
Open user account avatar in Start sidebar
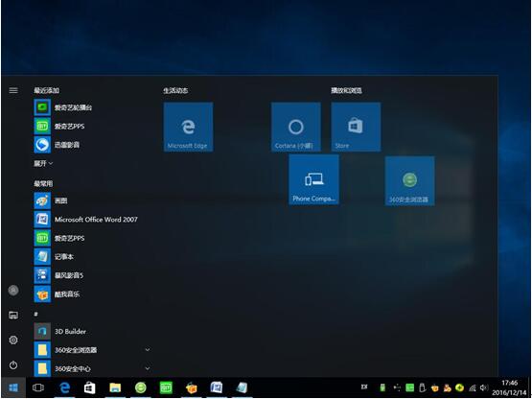(13, 291)
